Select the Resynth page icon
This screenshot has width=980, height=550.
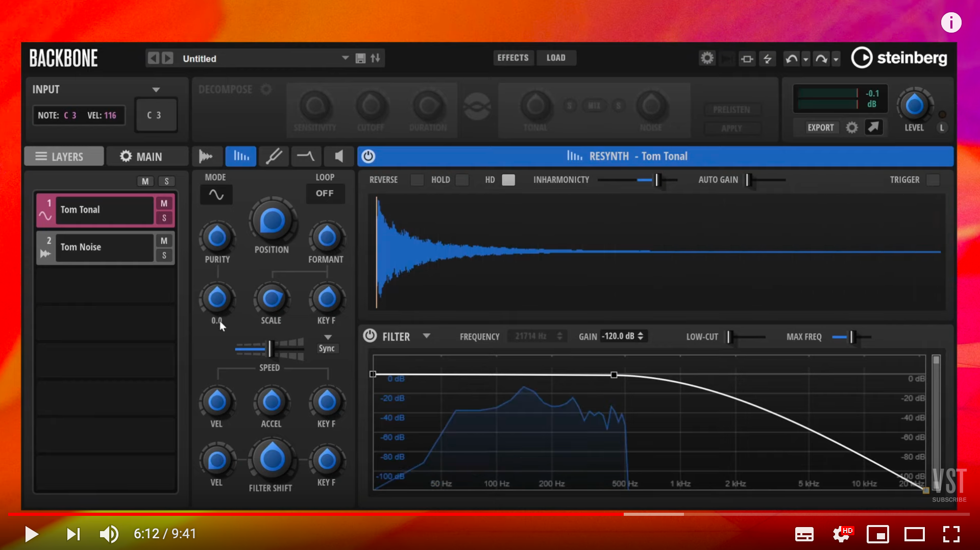[x=241, y=156]
